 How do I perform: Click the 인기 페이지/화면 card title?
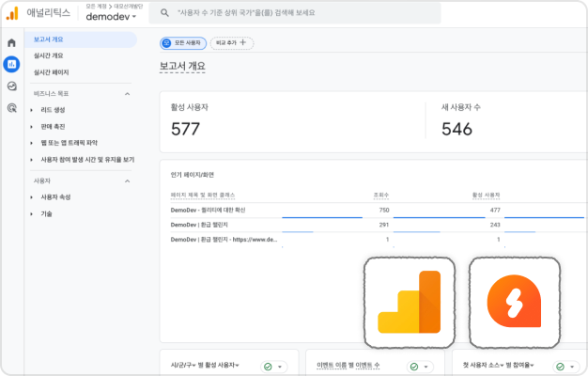pos(192,175)
